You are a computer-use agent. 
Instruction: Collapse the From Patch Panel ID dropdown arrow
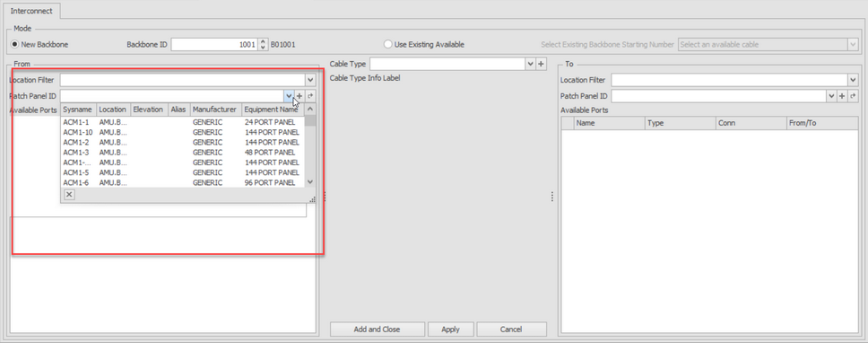coord(289,96)
